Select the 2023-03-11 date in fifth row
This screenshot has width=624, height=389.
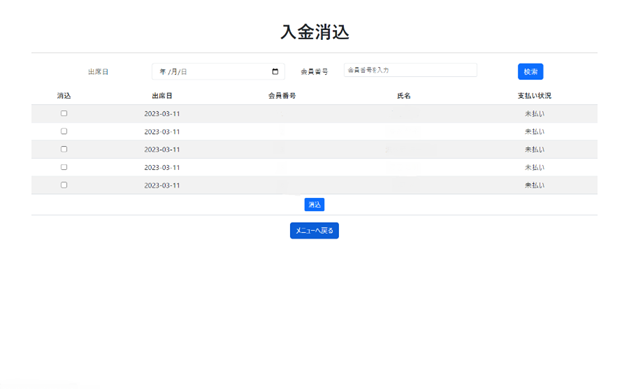coord(162,186)
